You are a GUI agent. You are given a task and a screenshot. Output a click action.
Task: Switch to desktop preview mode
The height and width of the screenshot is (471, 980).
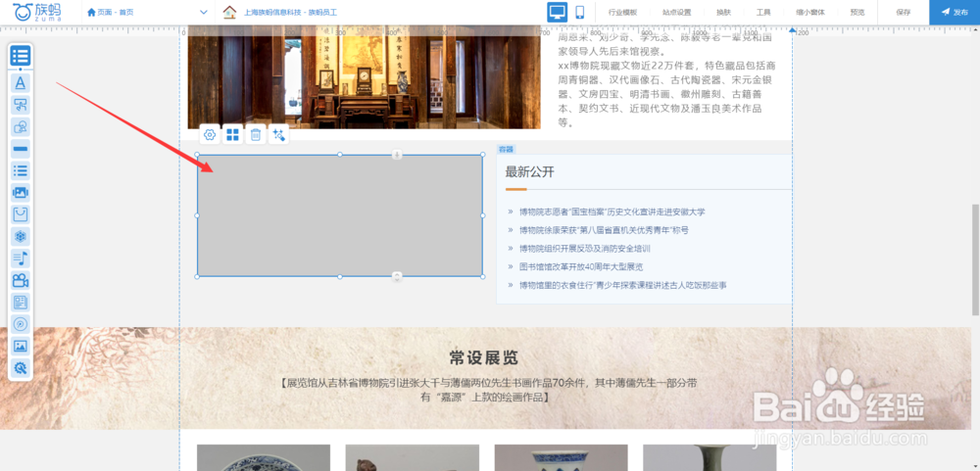click(557, 12)
